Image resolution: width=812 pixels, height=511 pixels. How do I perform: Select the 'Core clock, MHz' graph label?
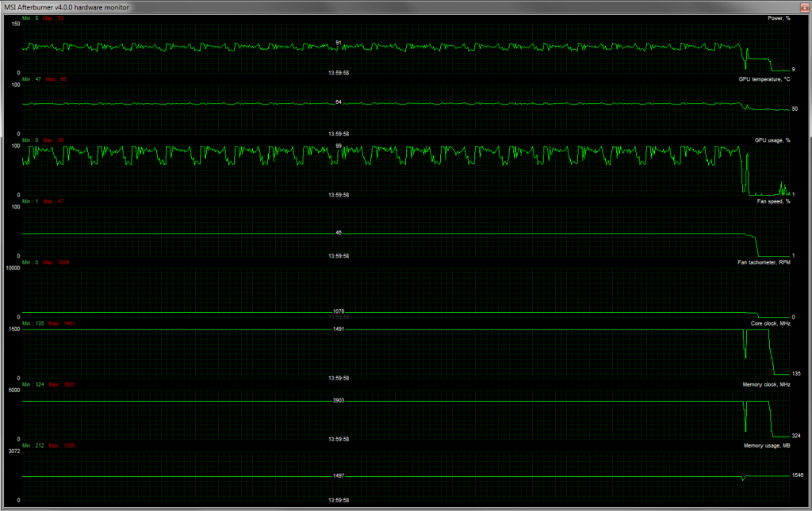pos(770,323)
